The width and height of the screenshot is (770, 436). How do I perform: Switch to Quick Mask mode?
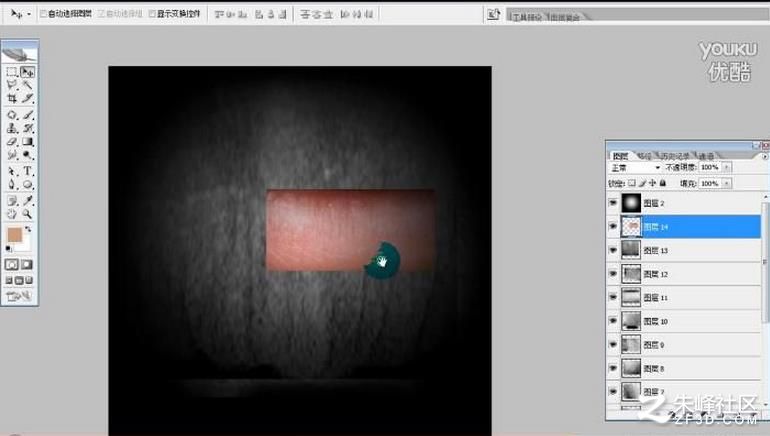coord(27,265)
